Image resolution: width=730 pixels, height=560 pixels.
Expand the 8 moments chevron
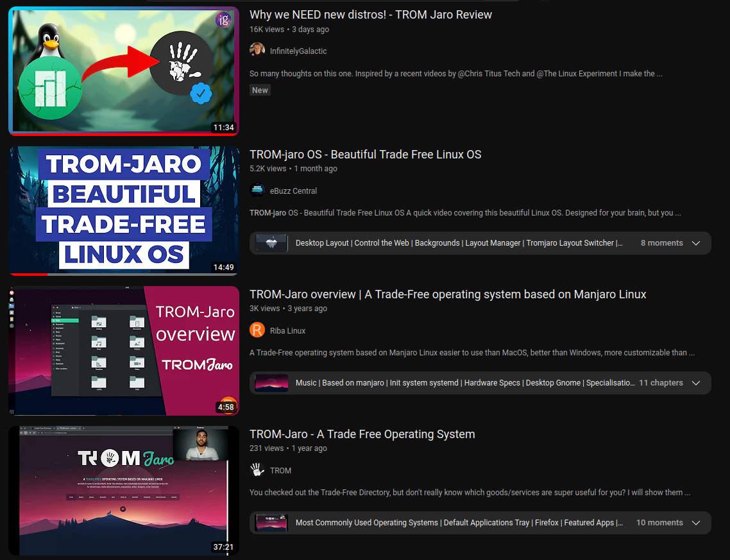pos(696,243)
